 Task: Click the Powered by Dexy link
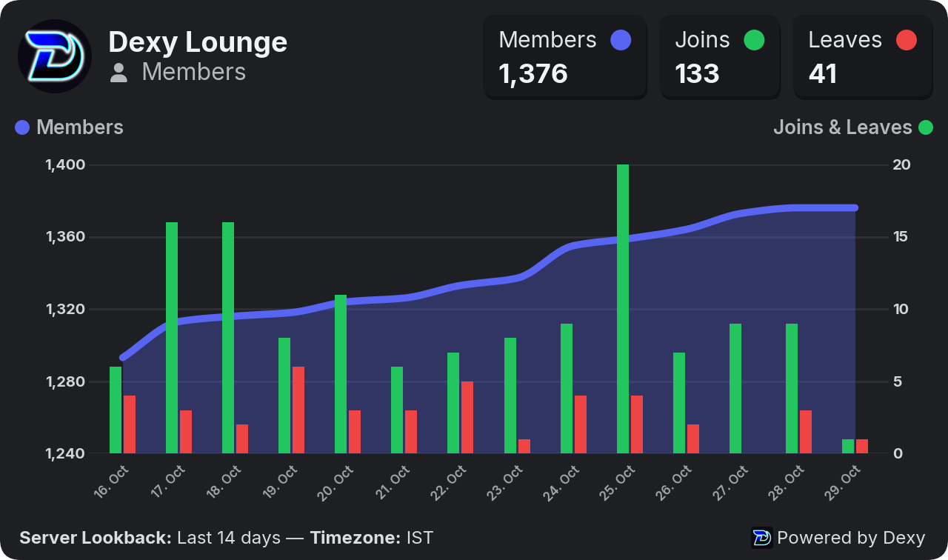(838, 538)
